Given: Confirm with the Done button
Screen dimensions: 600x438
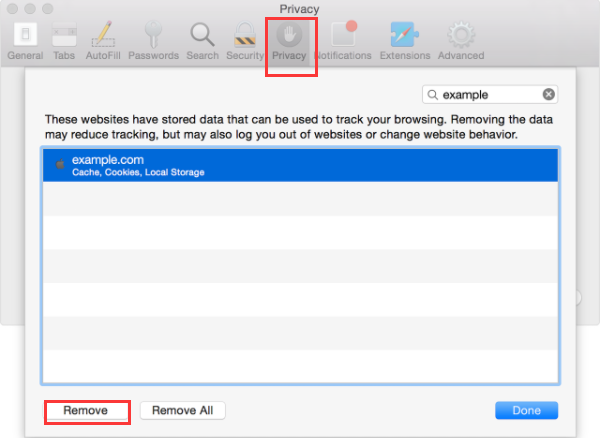Looking at the screenshot, I should pyautogui.click(x=526, y=410).
